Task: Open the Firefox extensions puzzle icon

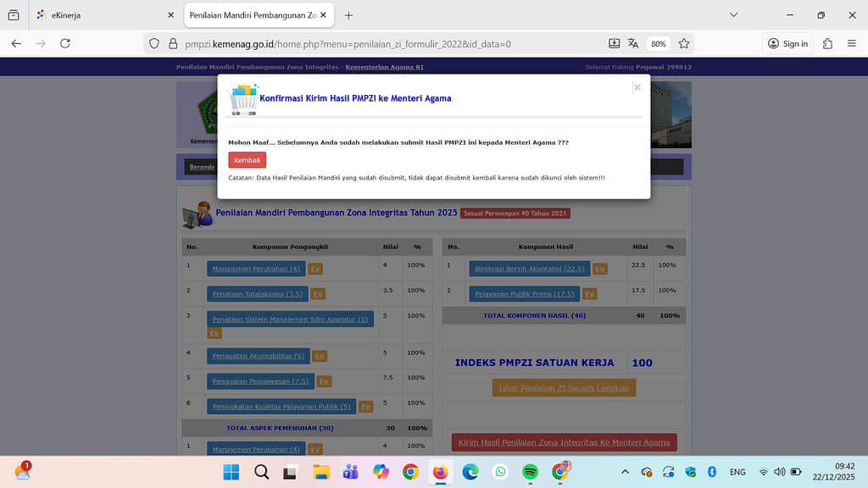Action: [827, 43]
